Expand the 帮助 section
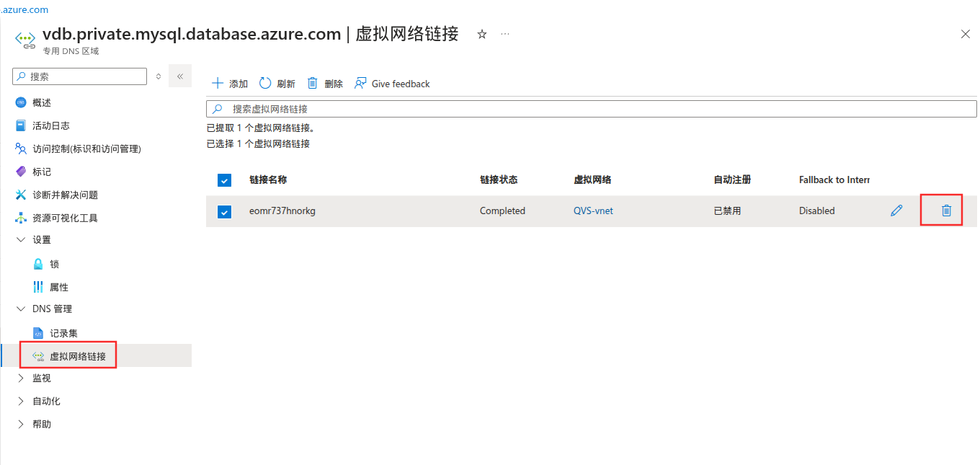 pyautogui.click(x=20, y=424)
